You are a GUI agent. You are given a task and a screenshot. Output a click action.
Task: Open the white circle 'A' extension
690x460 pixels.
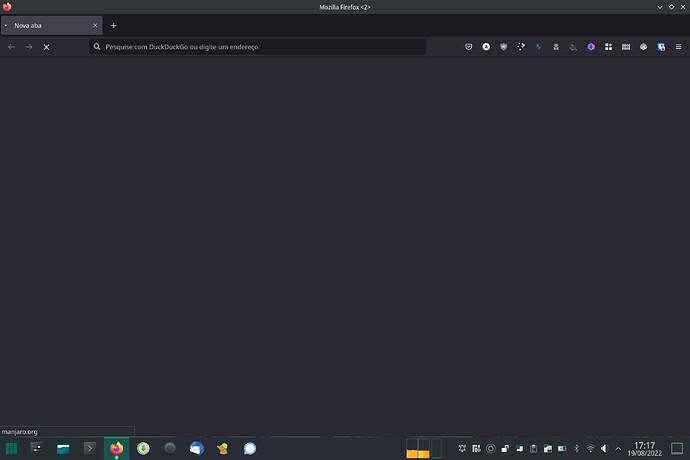coord(486,47)
